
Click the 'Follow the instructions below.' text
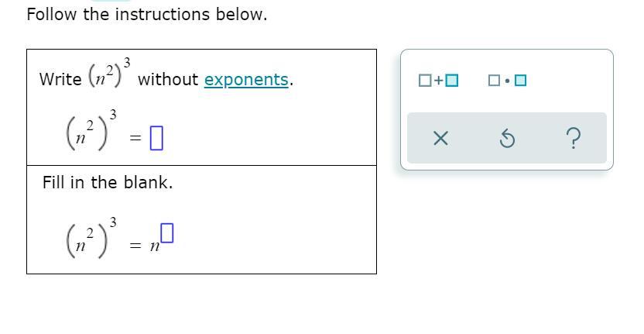147,15
